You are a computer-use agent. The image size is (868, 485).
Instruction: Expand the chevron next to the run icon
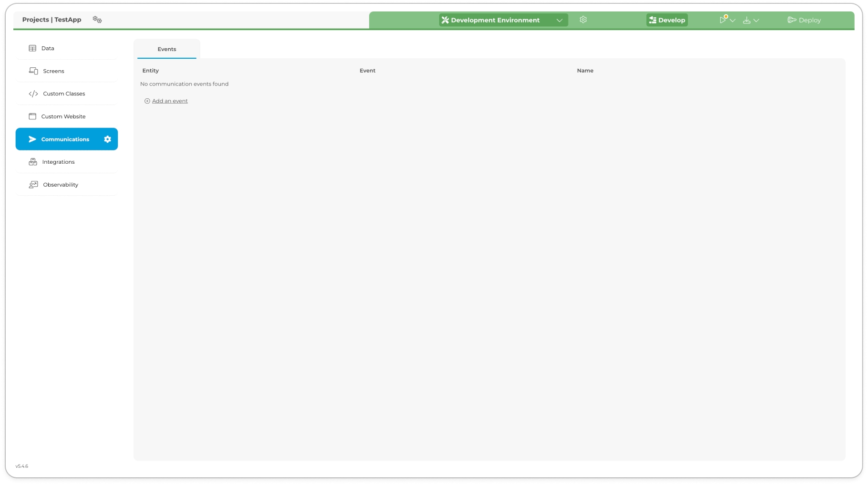tap(733, 21)
